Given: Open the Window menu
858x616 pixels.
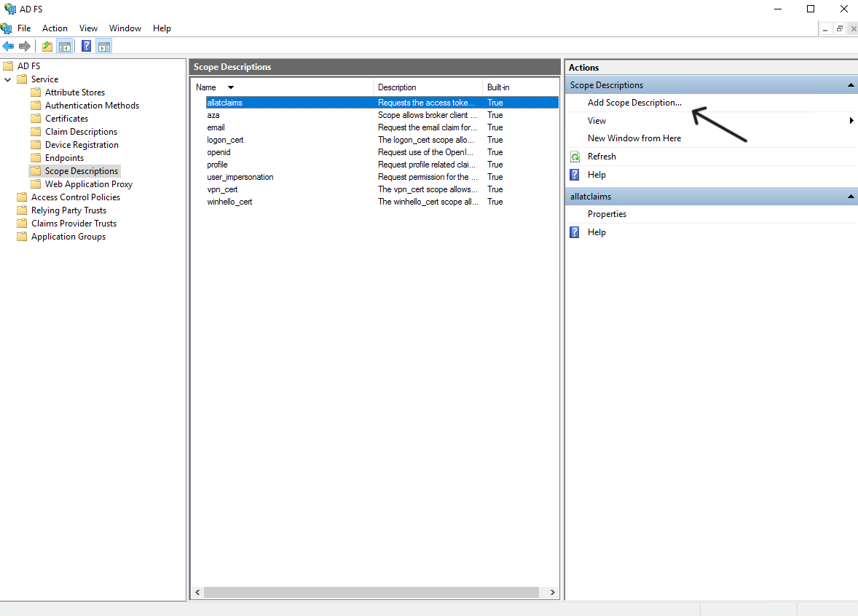Looking at the screenshot, I should (x=125, y=28).
